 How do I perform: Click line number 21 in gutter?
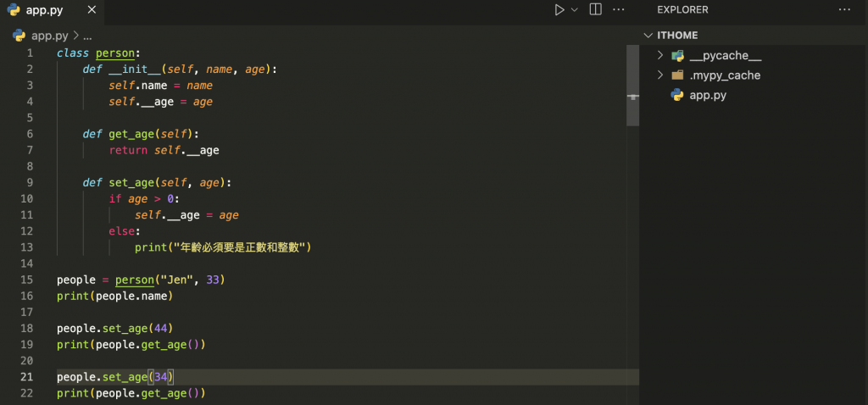point(26,377)
